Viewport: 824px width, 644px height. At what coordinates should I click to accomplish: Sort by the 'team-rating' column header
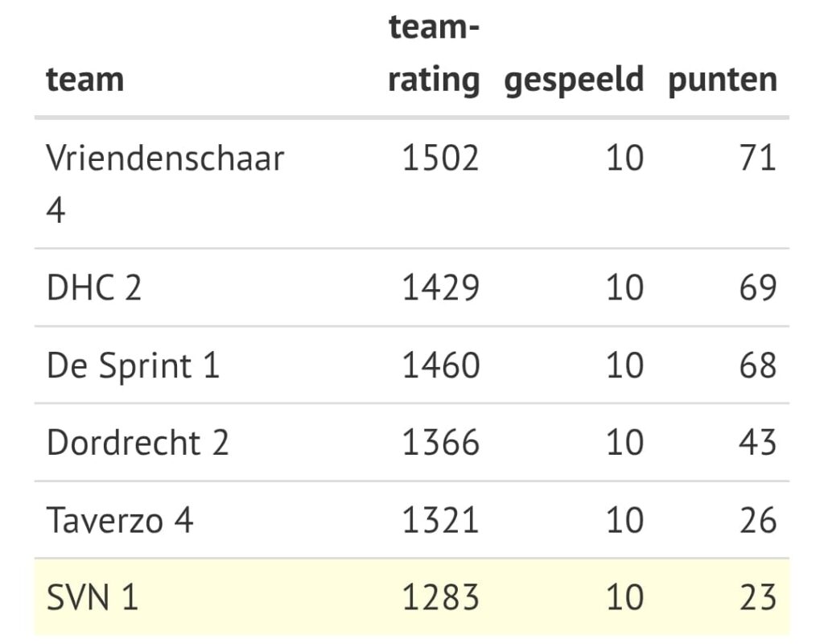[x=434, y=55]
